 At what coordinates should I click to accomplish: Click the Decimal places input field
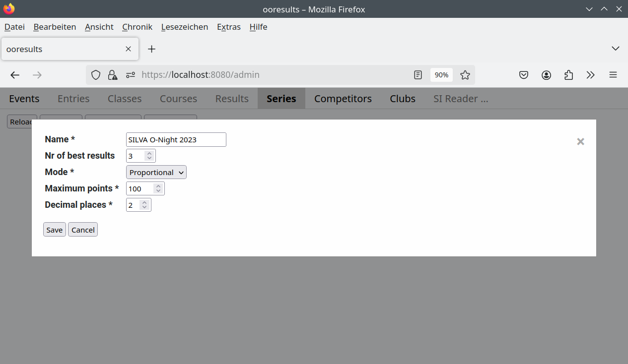139,205
